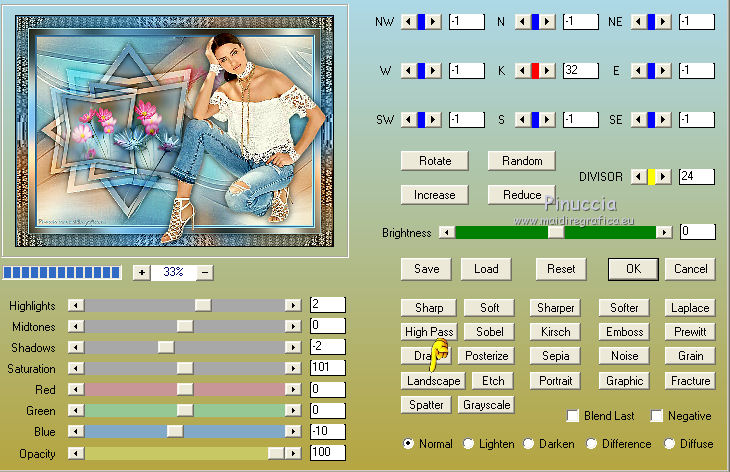The width and height of the screenshot is (730, 472).
Task: Click the Green slider thumb
Action: coord(185,410)
